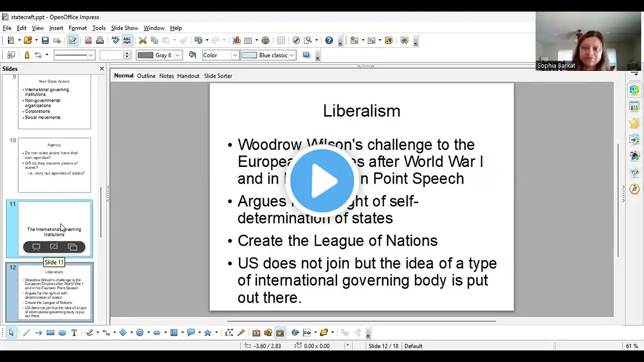Open the Properties sidebar icon
644x362 pixels.
coord(634,90)
